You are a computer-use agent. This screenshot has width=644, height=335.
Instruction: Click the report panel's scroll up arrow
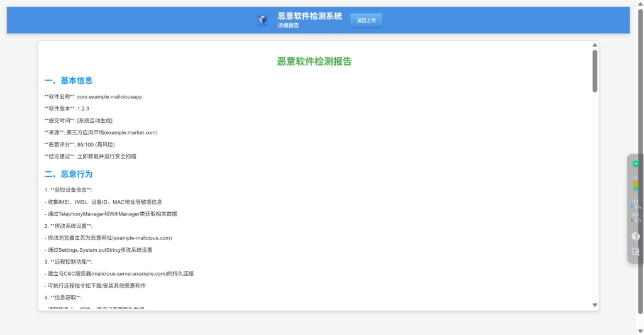click(x=595, y=45)
